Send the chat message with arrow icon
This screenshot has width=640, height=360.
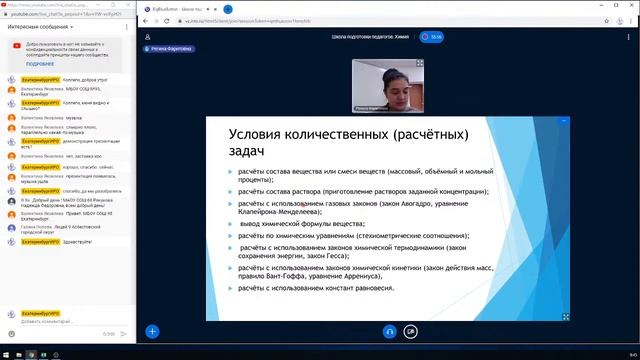(124, 334)
